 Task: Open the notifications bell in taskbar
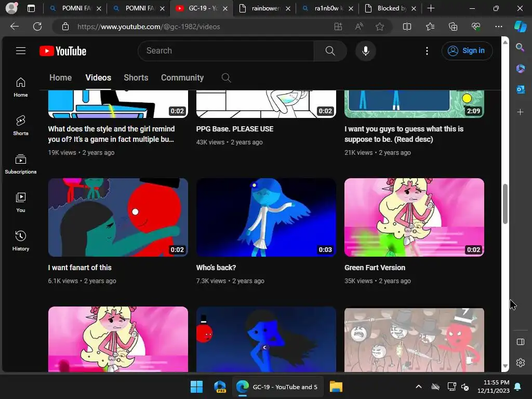518,387
